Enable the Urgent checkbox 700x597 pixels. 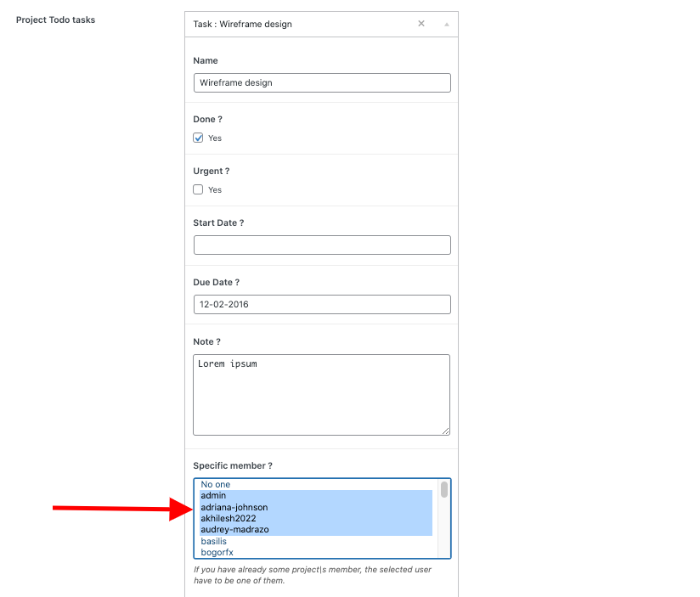[x=199, y=189]
